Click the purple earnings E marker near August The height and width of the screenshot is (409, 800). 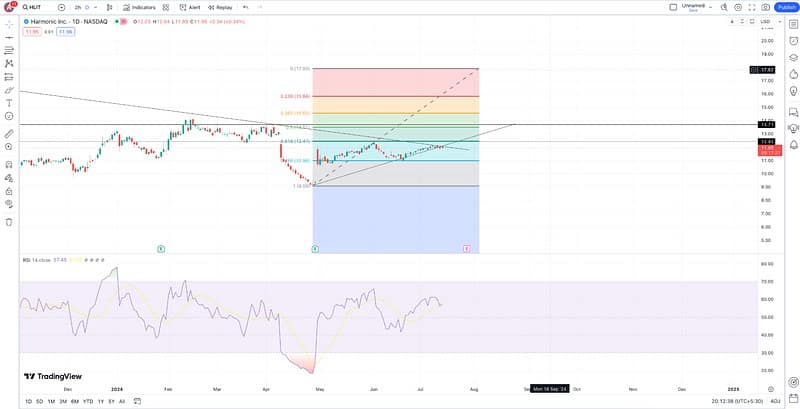tap(466, 249)
